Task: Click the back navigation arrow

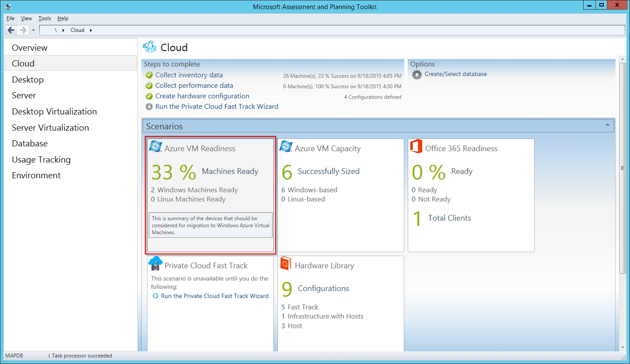Action: tap(11, 30)
